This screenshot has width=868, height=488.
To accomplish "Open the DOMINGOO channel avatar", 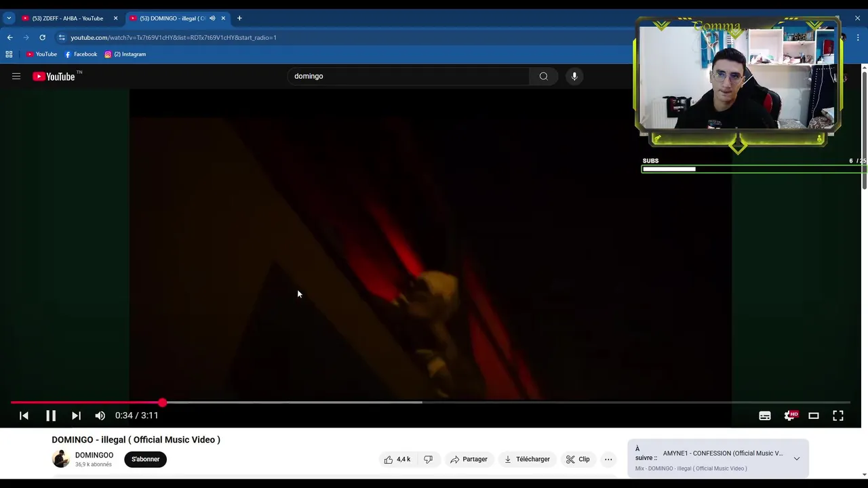I will point(61,459).
